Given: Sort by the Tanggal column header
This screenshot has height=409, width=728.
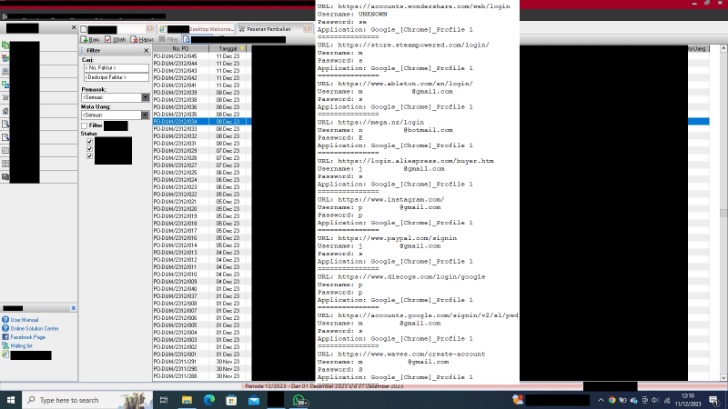Looking at the screenshot, I should 228,48.
